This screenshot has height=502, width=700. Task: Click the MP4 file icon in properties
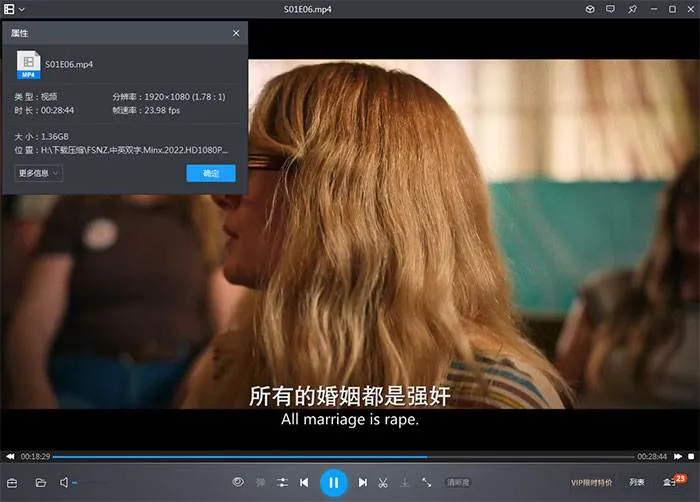point(28,65)
